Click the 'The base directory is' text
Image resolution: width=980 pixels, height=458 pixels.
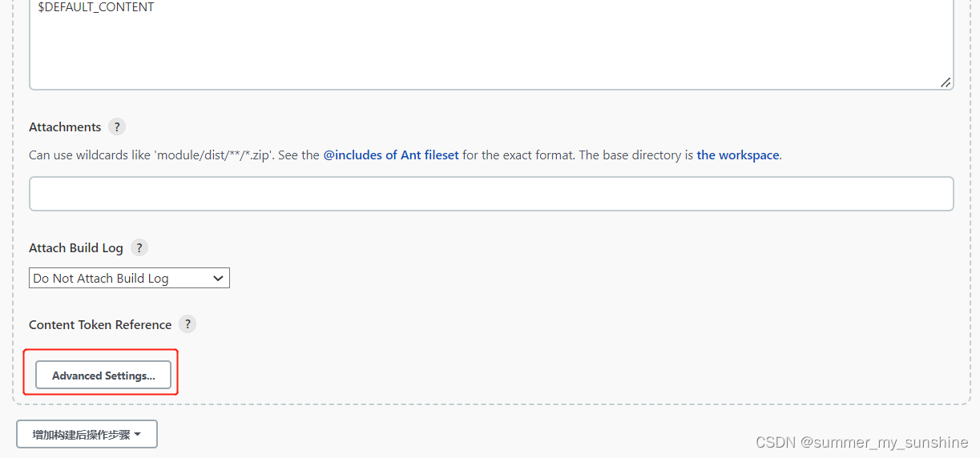pos(636,155)
